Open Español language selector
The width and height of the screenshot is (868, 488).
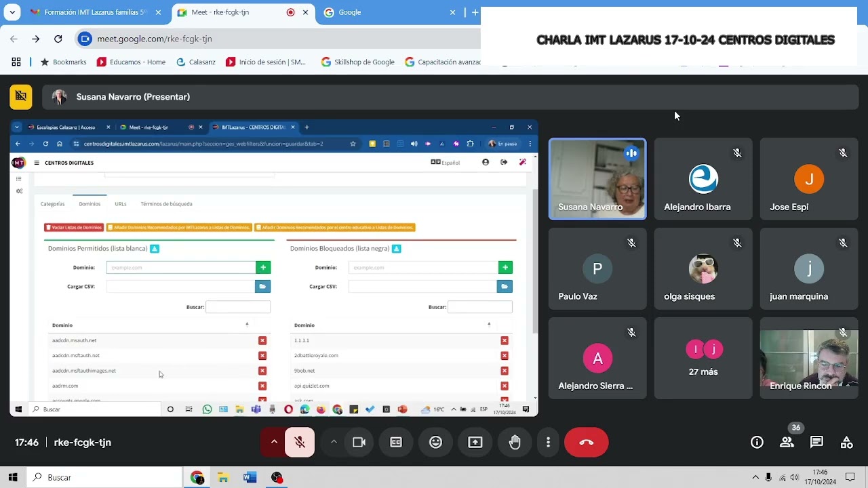point(446,163)
